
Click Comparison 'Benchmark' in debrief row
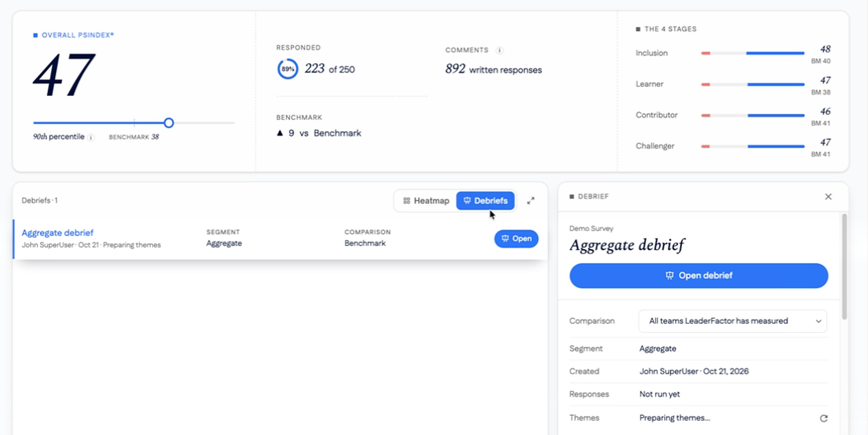[x=365, y=243]
